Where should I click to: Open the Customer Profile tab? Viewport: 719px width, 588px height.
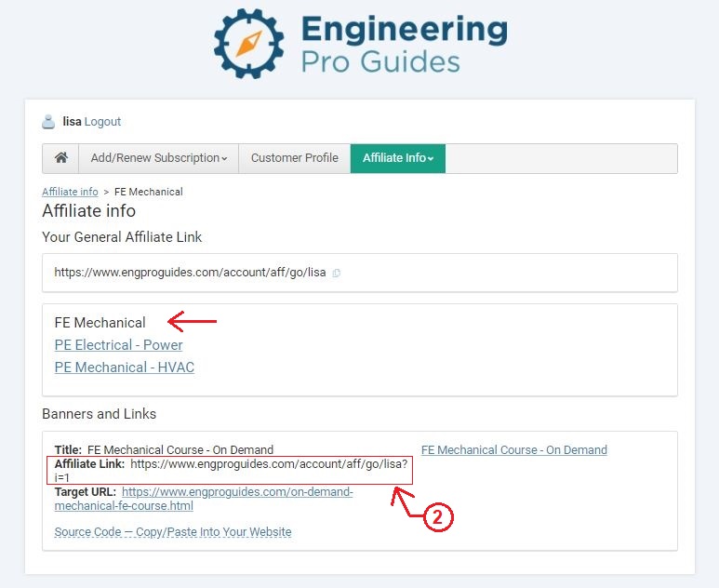(x=294, y=158)
